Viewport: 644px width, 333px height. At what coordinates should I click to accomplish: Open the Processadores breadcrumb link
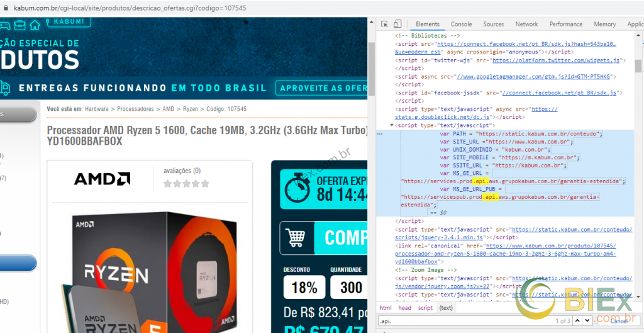135,109
